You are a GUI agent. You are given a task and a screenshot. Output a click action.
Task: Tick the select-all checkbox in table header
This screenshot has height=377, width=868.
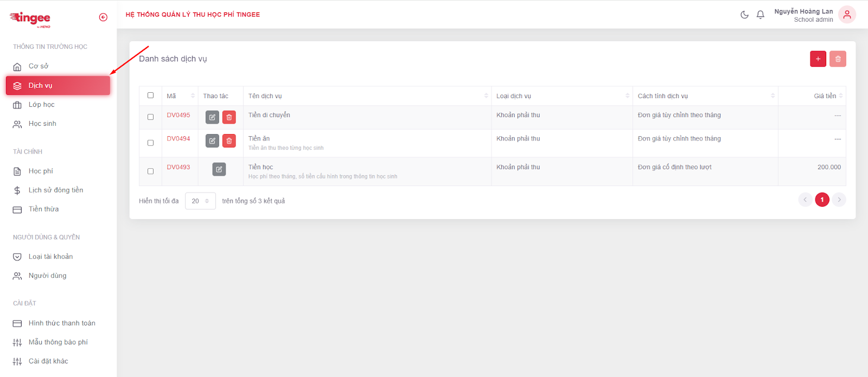pos(151,95)
